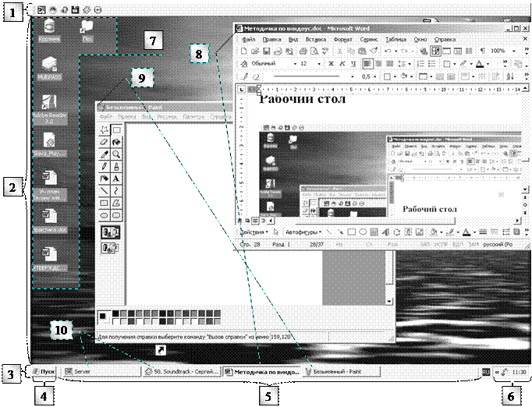
Task: Open the 100% zoom dropdown in Word
Action: click(x=514, y=51)
